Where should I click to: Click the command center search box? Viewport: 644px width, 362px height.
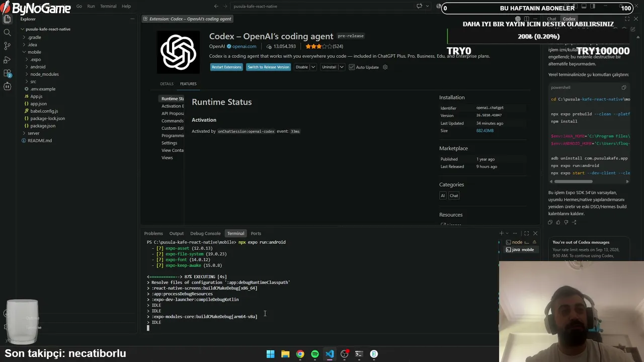[x=323, y=6]
